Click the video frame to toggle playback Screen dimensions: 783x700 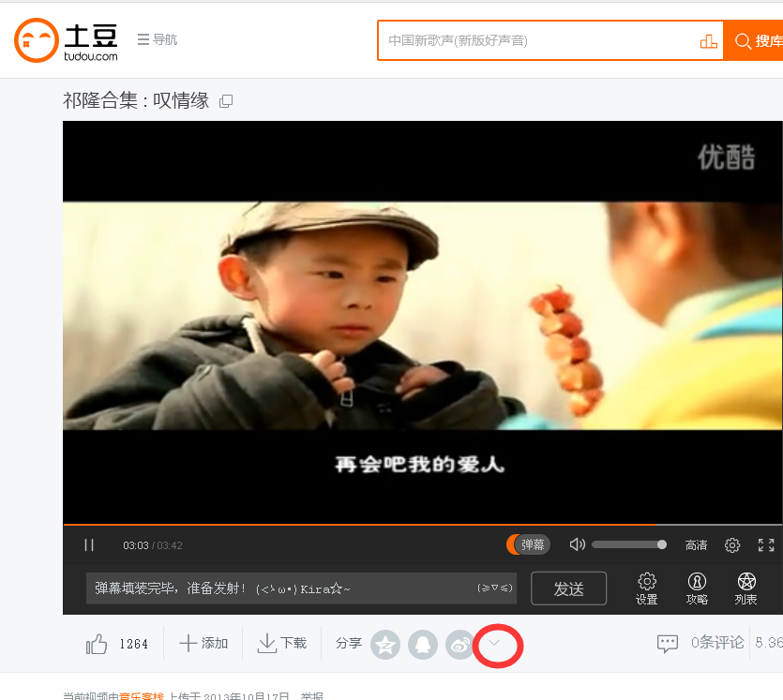coord(423,322)
